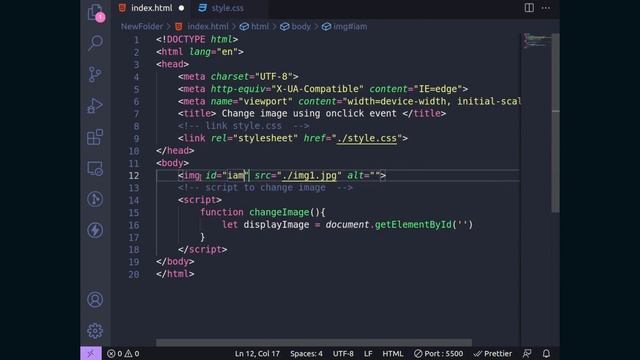The width and height of the screenshot is (640, 360).
Task: Click line number 1 in the gutter
Action: coord(136,40)
